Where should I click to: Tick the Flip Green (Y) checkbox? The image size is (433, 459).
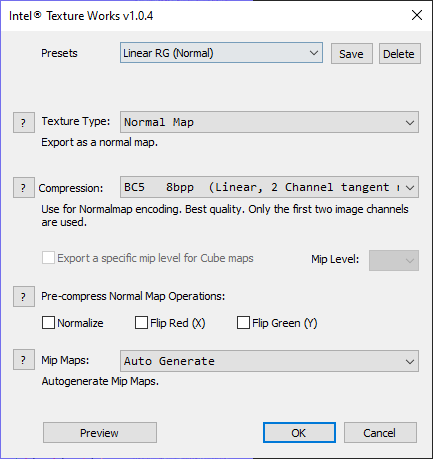coord(243,323)
